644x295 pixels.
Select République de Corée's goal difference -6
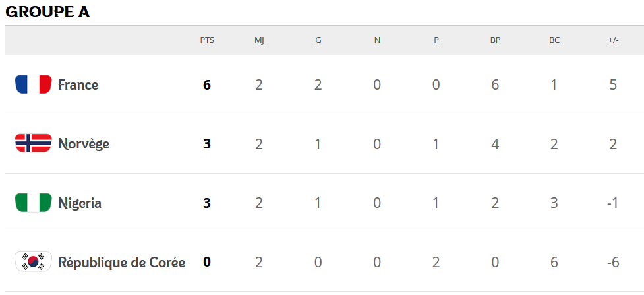[613, 262]
